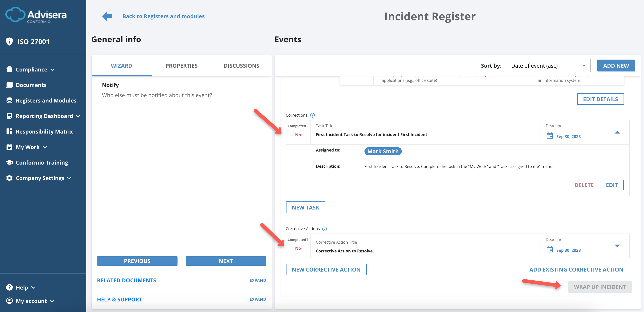The width and height of the screenshot is (644, 312).
Task: Click the Mark Smith assignee chip
Action: point(383,151)
